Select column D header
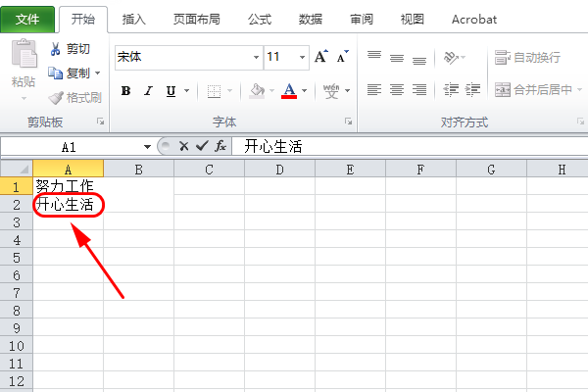 (x=279, y=170)
